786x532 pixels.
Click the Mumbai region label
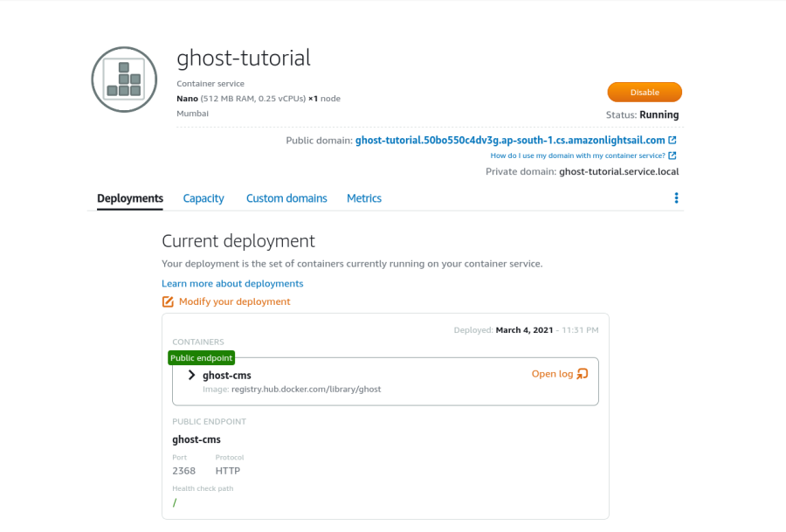[x=192, y=114]
